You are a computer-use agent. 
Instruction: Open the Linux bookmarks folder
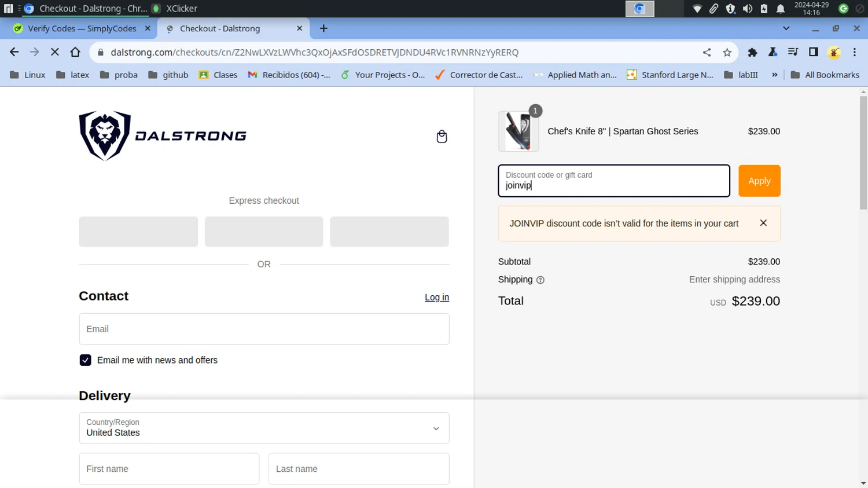[28, 75]
